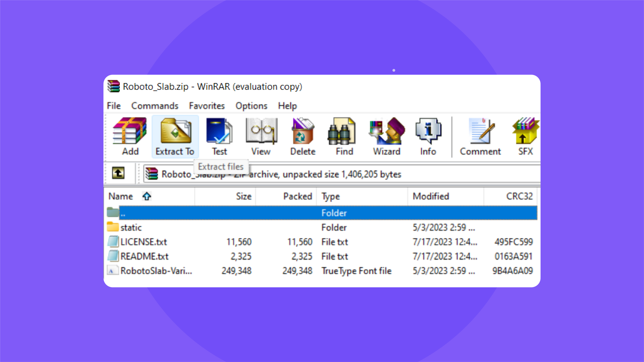
Task: Open the Favorites menu
Action: tap(206, 106)
